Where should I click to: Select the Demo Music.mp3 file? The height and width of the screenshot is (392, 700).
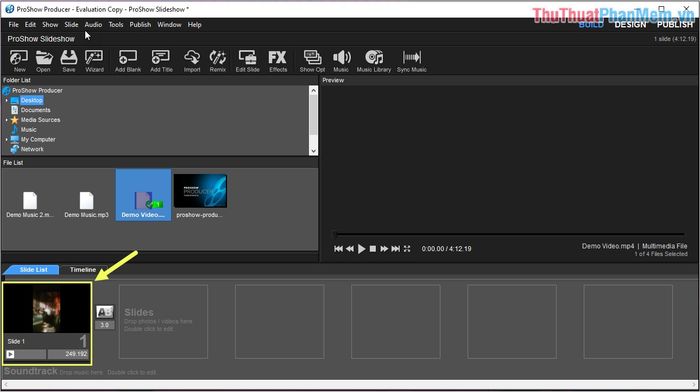click(x=86, y=204)
